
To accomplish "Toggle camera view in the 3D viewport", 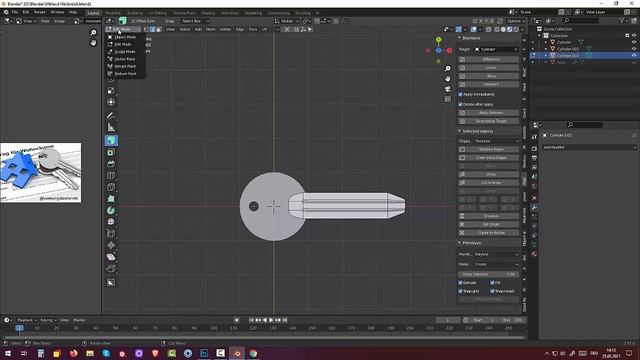I will point(448,89).
